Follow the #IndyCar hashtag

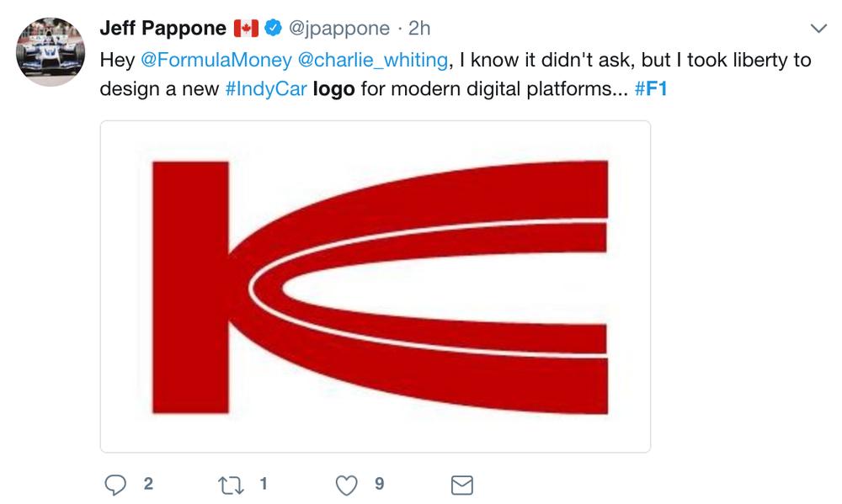pos(266,88)
